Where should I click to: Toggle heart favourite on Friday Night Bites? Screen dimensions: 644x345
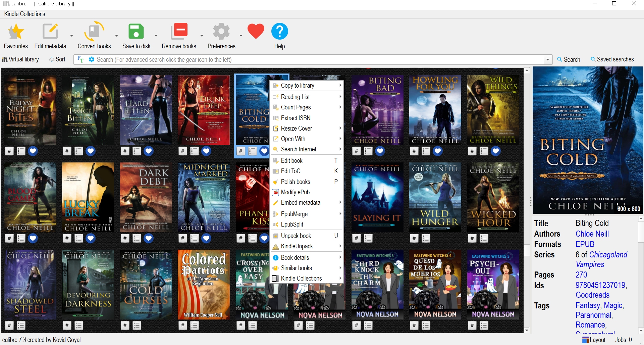pos(33,151)
